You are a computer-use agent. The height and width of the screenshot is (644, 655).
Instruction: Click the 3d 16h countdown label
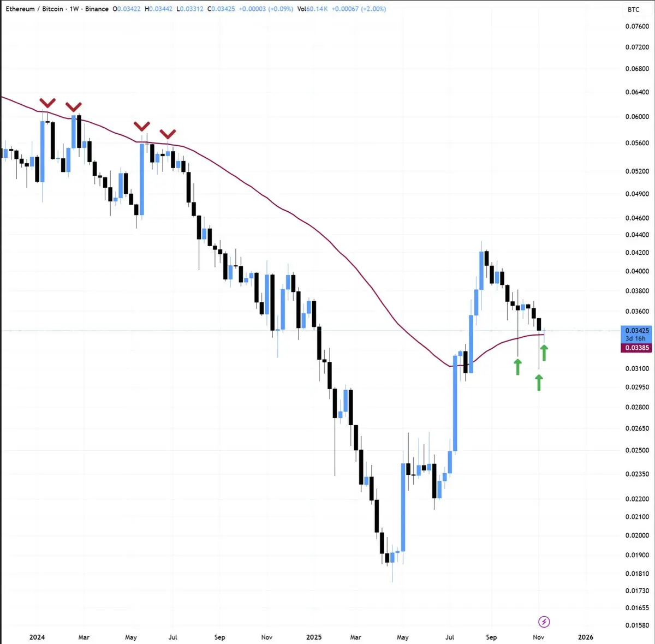click(636, 338)
